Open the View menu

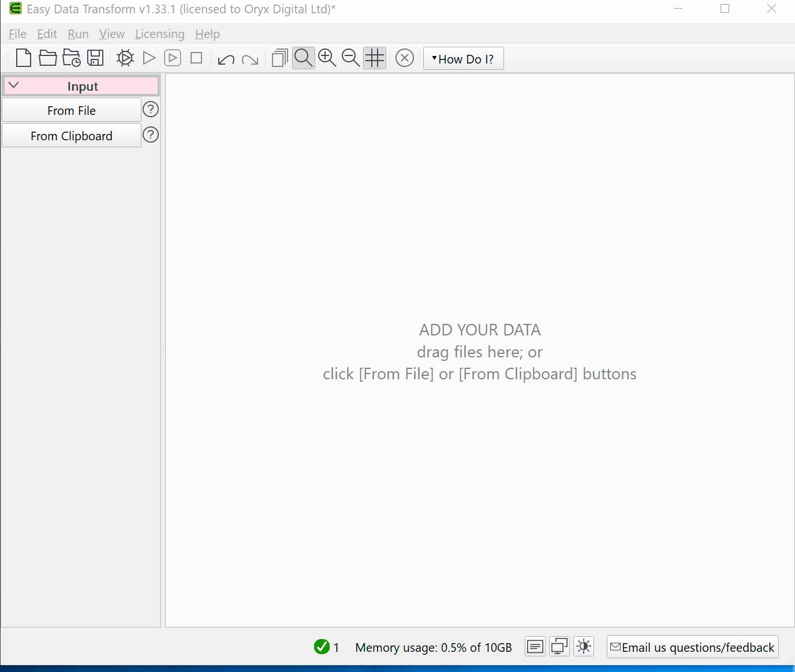pos(111,34)
